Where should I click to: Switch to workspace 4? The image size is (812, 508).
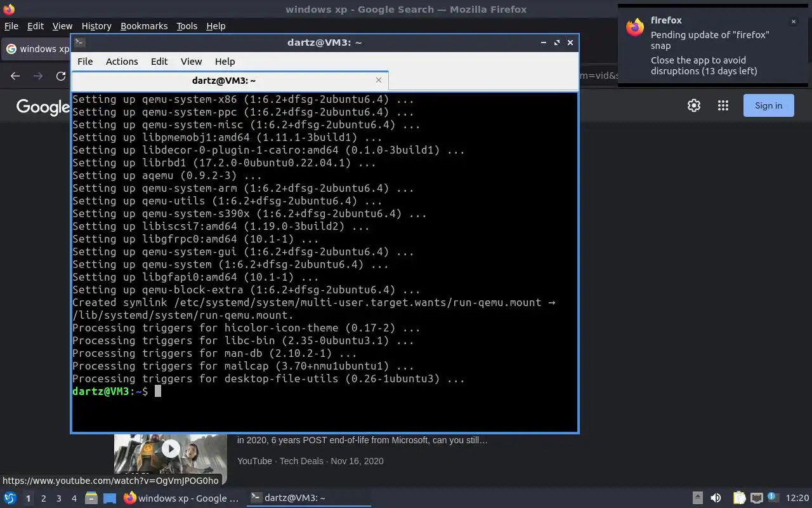[74, 498]
